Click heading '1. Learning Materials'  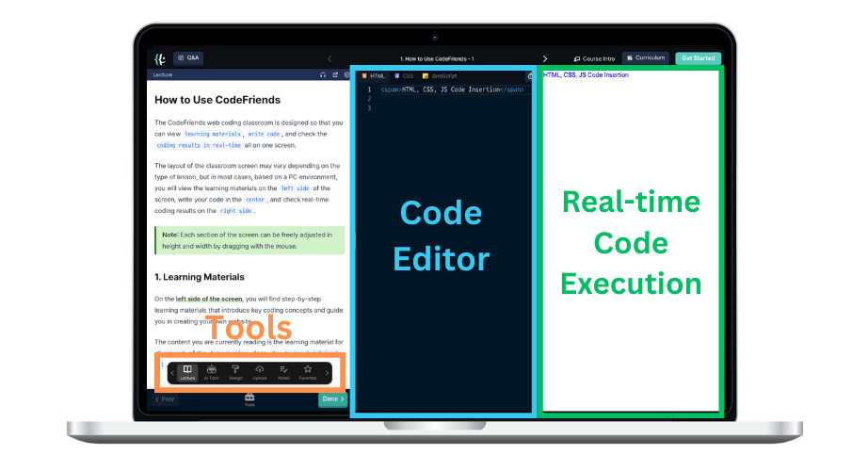(200, 277)
